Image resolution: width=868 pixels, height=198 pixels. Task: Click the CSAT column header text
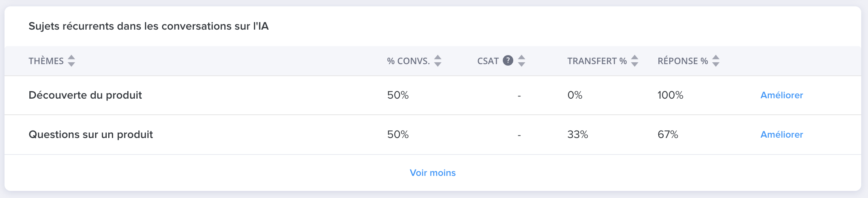pos(488,61)
